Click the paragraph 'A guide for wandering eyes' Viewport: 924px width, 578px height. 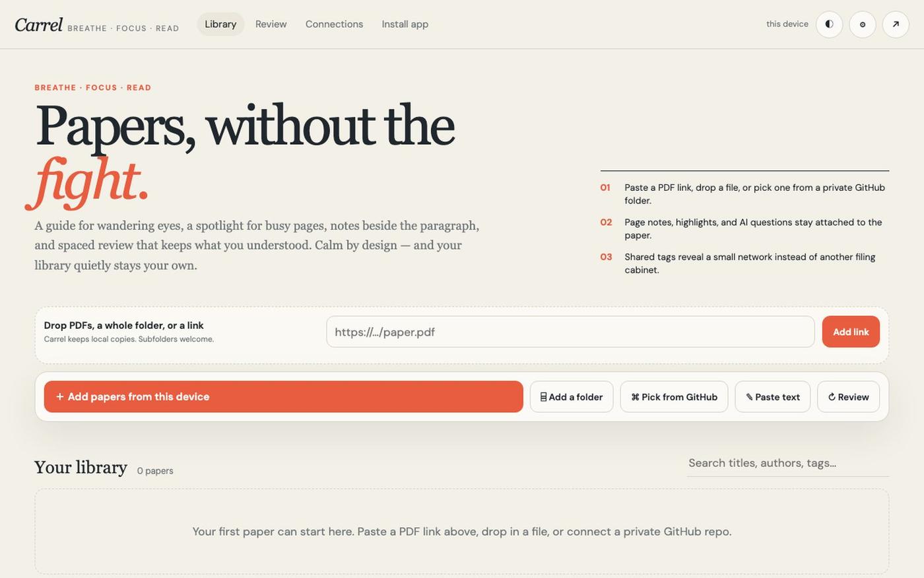(x=257, y=246)
